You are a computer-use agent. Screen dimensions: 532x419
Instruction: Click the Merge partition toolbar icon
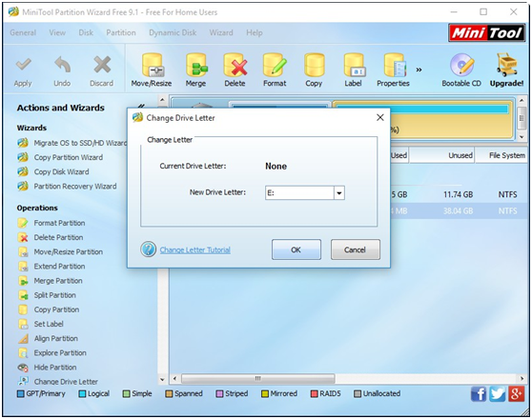196,65
